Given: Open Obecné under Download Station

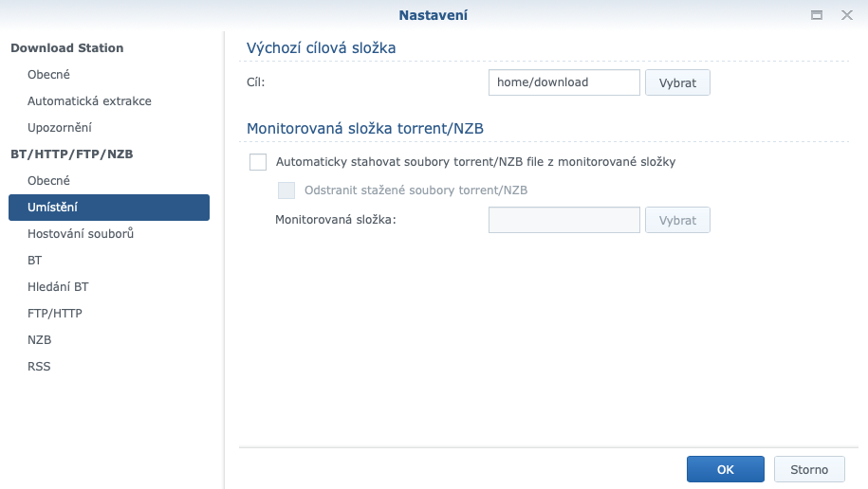Looking at the screenshot, I should point(48,75).
